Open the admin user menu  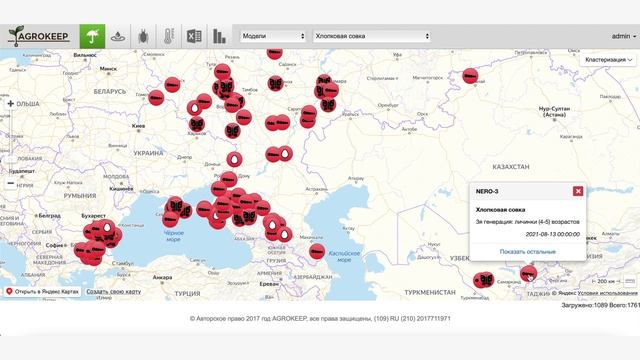point(623,36)
